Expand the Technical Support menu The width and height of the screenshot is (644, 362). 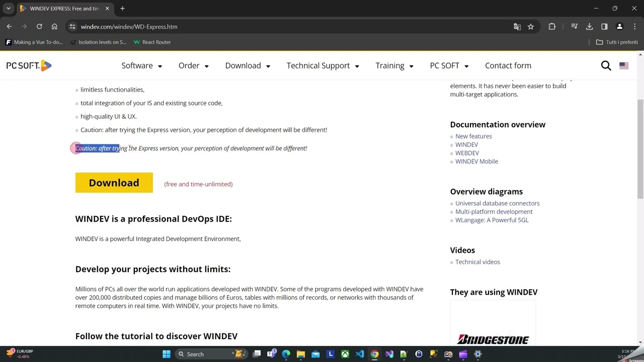pos(323,66)
